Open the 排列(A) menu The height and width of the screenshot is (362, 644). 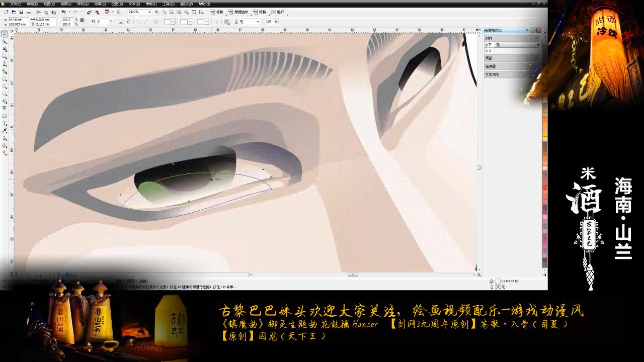pos(83,4)
